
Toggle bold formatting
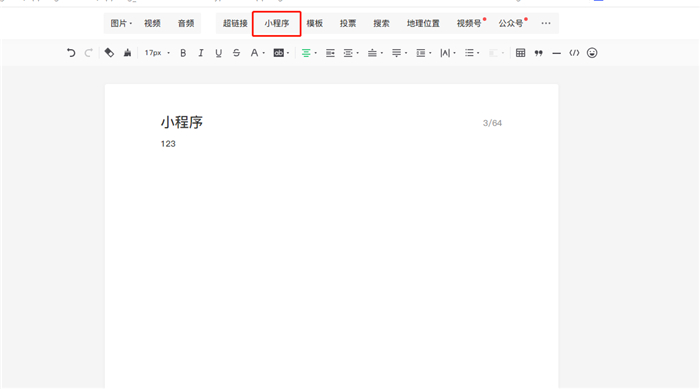pos(183,53)
